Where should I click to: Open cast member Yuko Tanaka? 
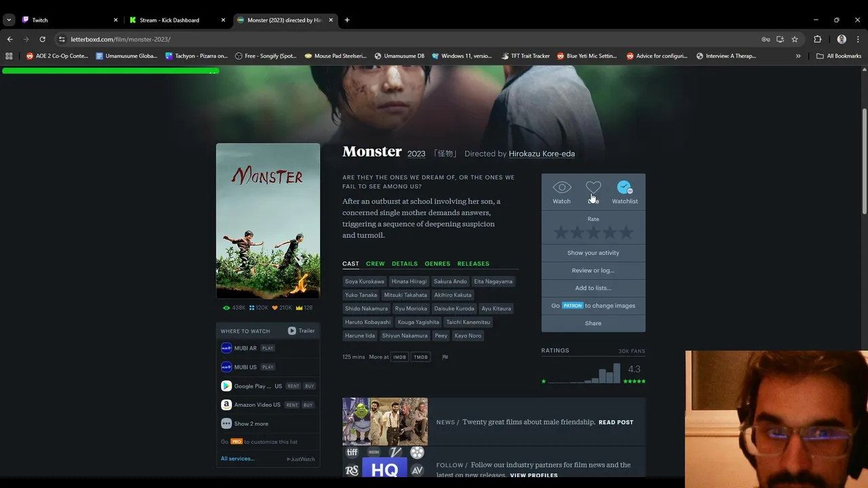pyautogui.click(x=361, y=295)
